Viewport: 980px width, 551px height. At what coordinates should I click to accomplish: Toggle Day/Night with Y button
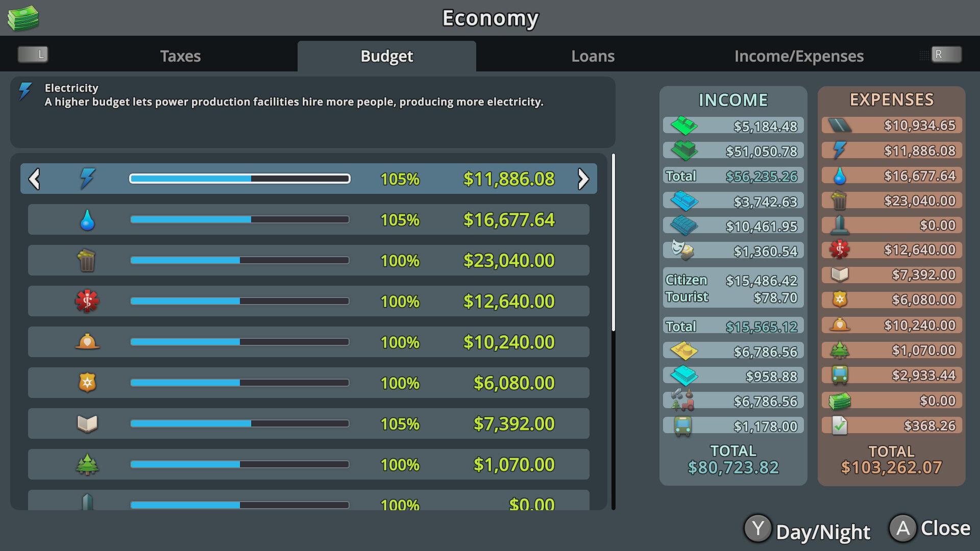point(757,529)
